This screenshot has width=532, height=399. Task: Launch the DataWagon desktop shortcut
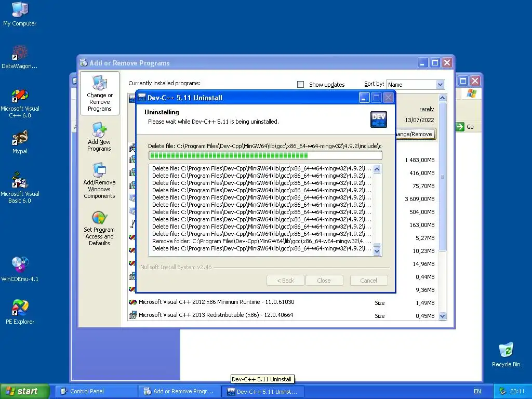click(x=20, y=56)
